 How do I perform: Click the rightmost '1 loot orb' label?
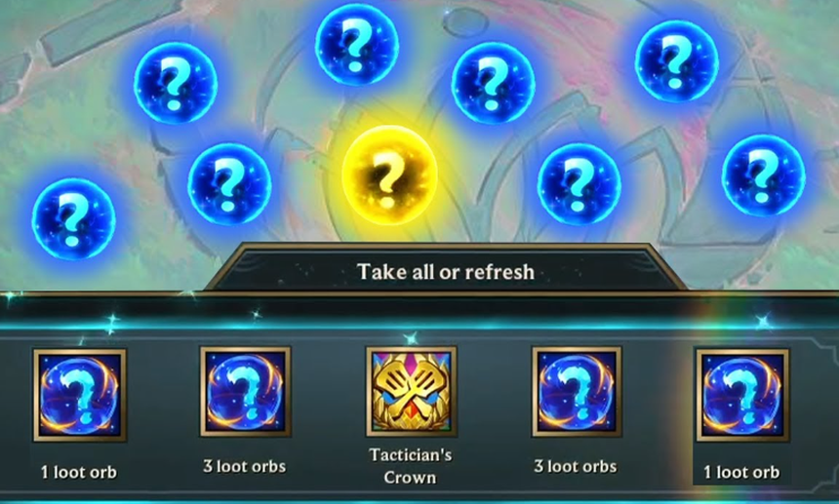click(x=741, y=473)
